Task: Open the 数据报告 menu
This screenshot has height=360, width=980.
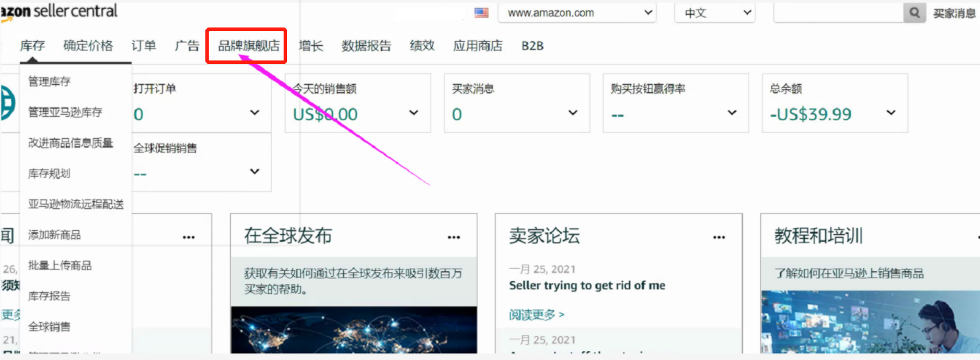Action: pyautogui.click(x=366, y=45)
